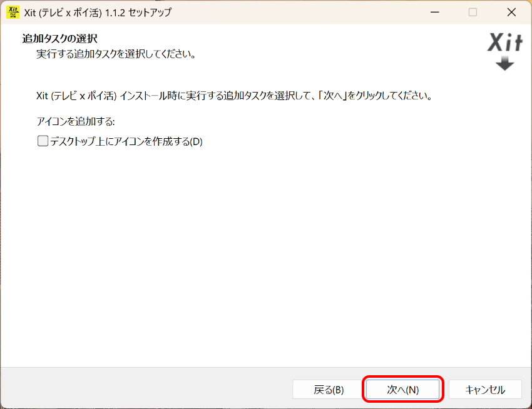Image resolution: width=532 pixels, height=409 pixels.
Task: Click the 次へ(N) button
Action: pyautogui.click(x=402, y=390)
